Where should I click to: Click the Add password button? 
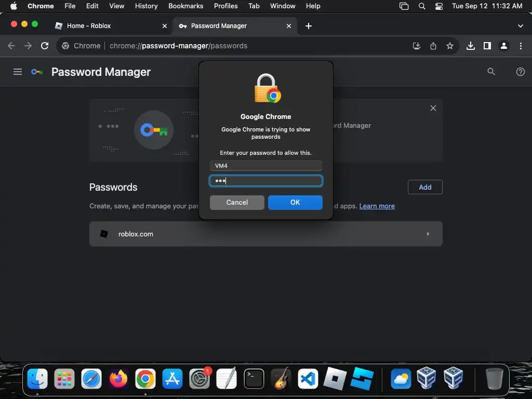pos(425,187)
